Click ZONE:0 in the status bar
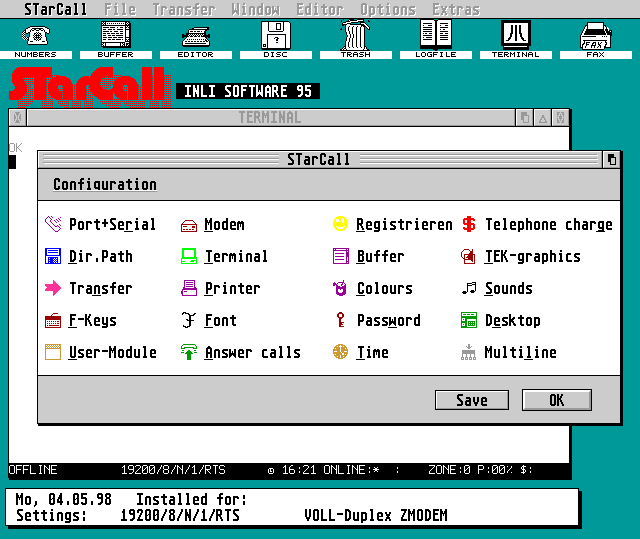Screen dimensions: 640x539 (449, 470)
